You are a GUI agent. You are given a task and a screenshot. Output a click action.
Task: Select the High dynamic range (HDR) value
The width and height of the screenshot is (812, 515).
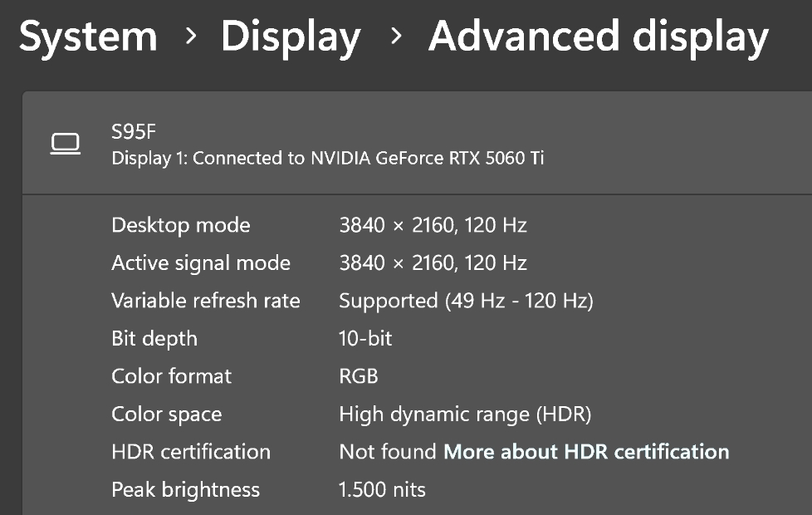(465, 414)
